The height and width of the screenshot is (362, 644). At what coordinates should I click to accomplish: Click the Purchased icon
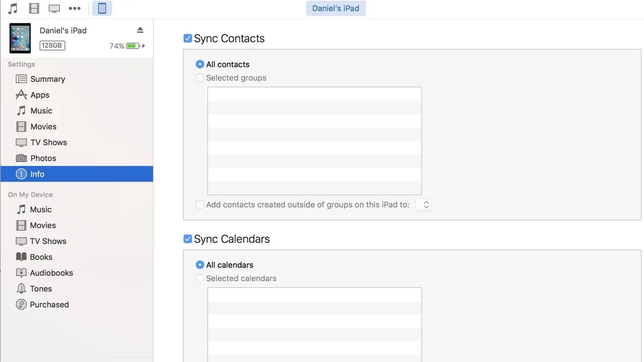click(x=21, y=305)
